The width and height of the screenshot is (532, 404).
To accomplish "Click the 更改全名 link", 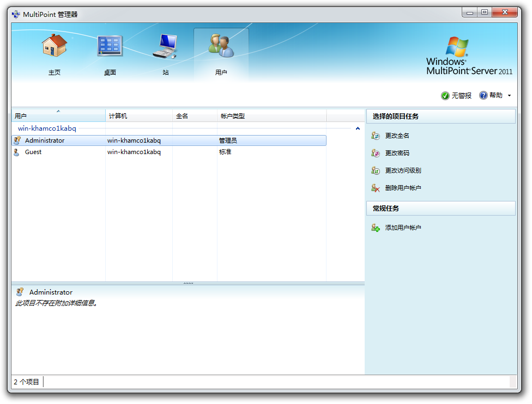I will click(x=397, y=136).
